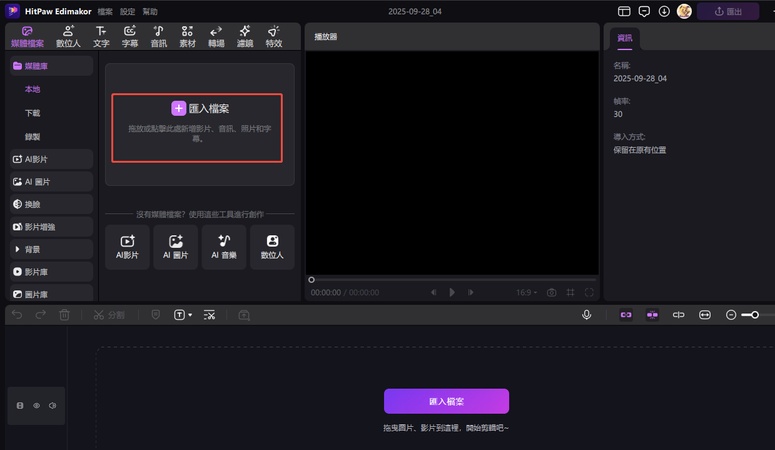Open the 數位人 digital human tool tab

click(x=68, y=37)
